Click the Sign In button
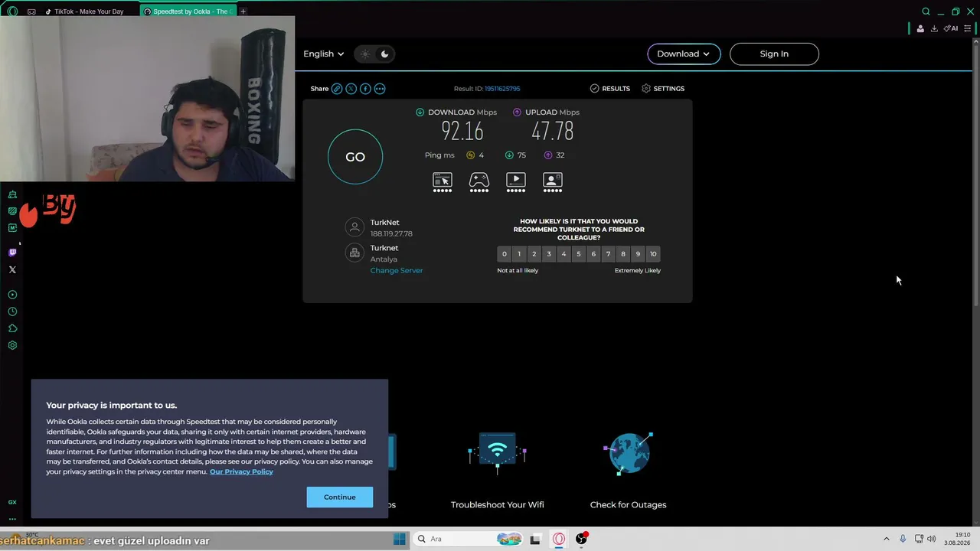This screenshot has width=980, height=551. tap(774, 54)
